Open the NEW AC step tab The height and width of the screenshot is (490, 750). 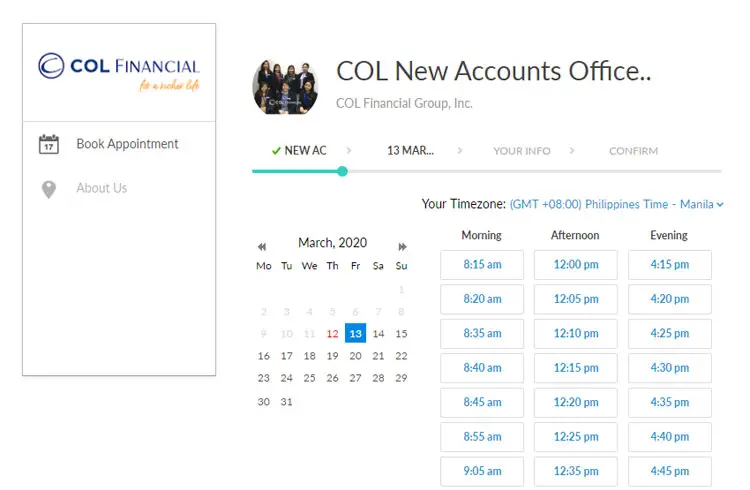pyautogui.click(x=299, y=151)
